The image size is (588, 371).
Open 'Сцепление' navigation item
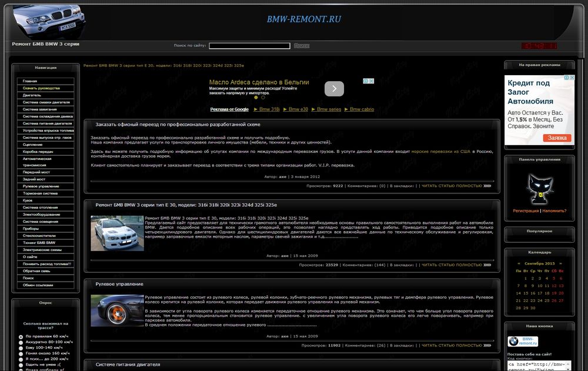(x=45, y=145)
